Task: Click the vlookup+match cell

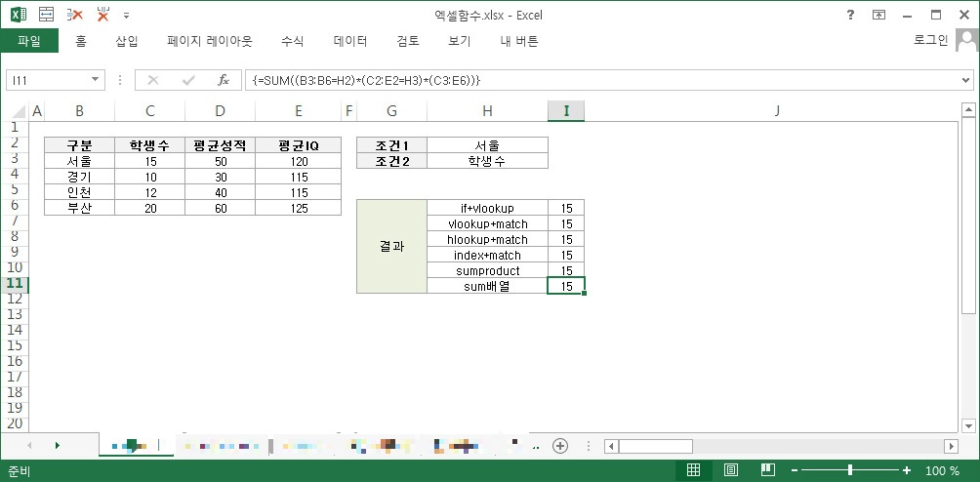Action: pos(487,223)
